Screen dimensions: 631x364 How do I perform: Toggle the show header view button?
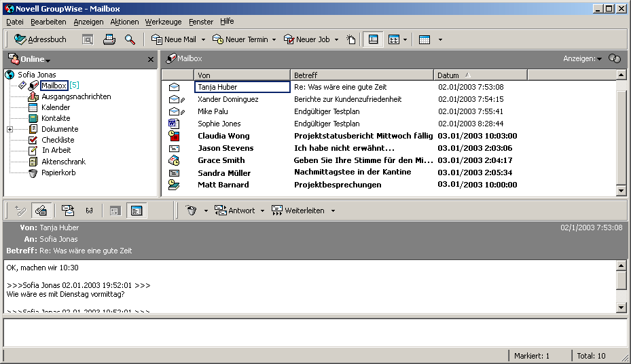click(x=137, y=211)
